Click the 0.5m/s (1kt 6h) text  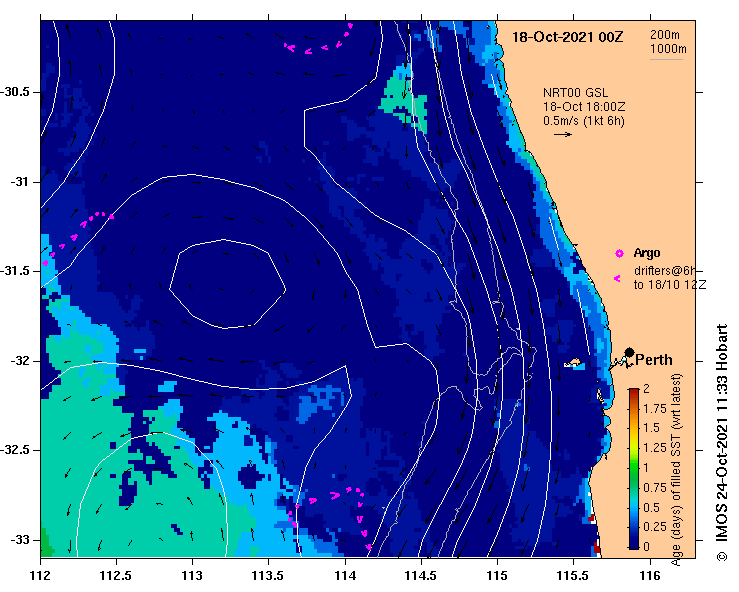coord(583,121)
